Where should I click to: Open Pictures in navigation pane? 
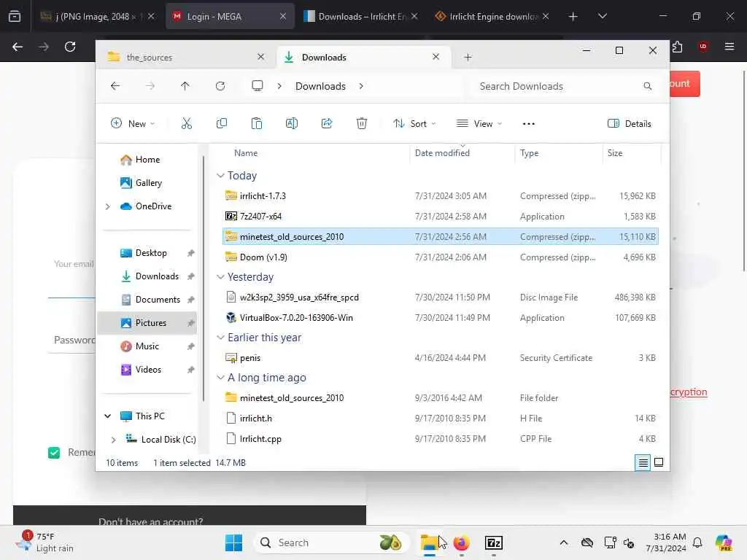pos(147,323)
